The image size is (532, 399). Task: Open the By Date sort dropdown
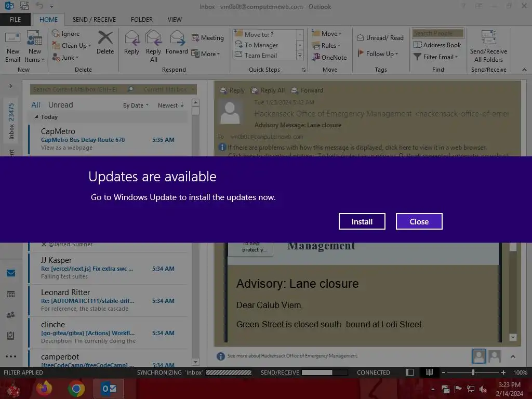[136, 105]
